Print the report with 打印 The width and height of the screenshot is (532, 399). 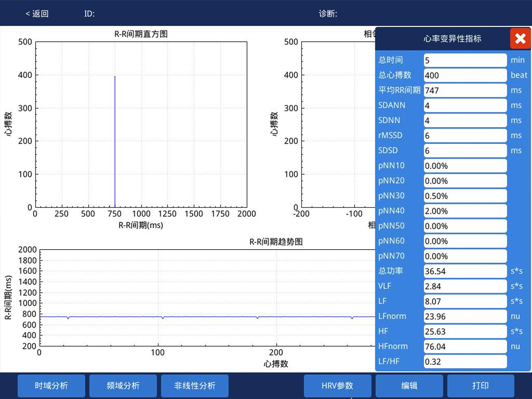481,386
